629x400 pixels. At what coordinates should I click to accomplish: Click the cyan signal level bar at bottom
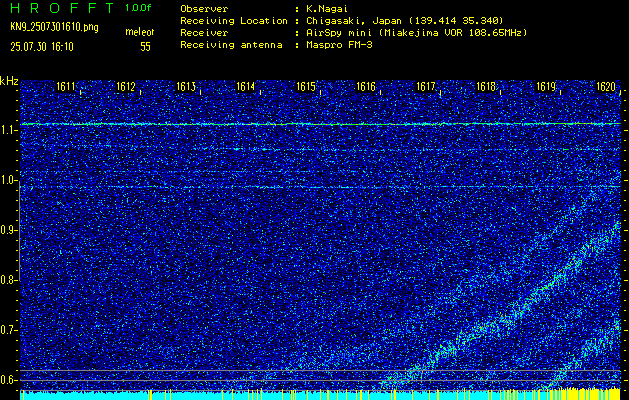tap(321, 395)
